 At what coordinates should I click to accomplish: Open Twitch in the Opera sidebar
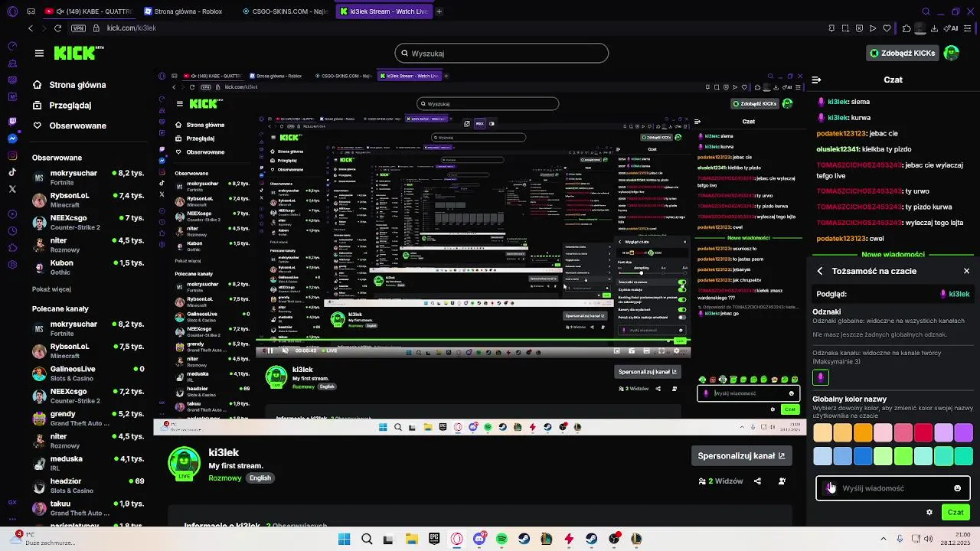pos(12,122)
